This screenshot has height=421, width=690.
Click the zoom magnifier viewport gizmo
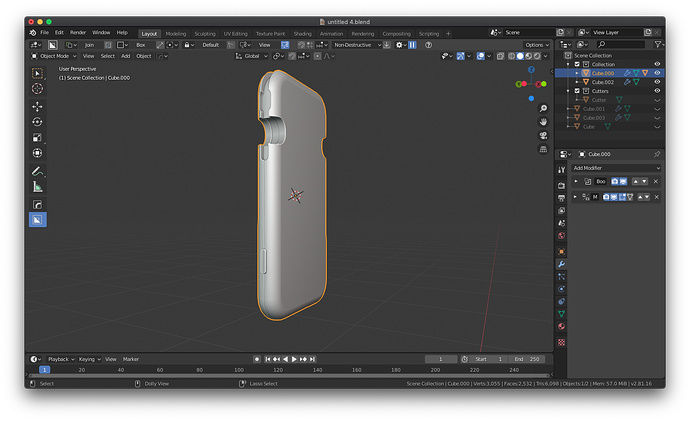pos(543,108)
